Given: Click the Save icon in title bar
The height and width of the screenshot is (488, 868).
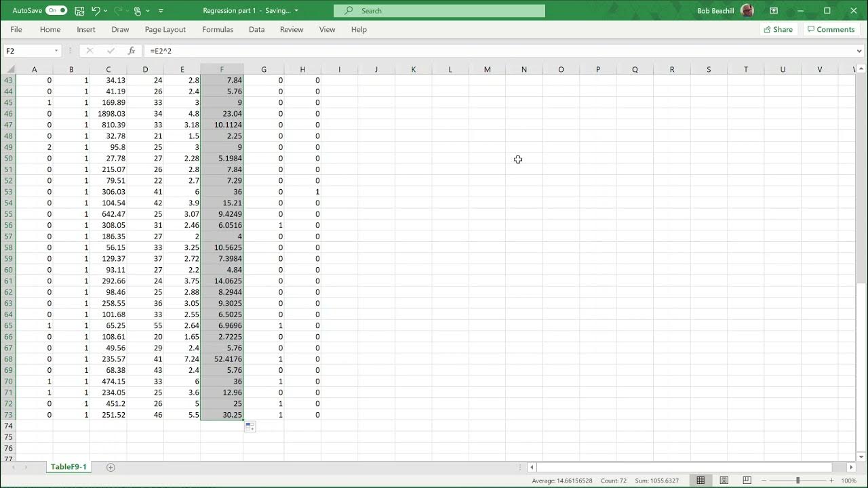Looking at the screenshot, I should point(79,11).
